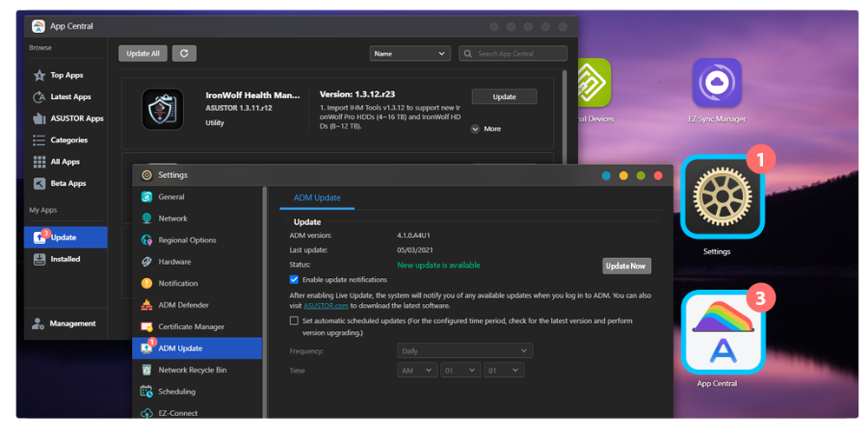Viewport: 868px width, 436px height.
Task: Click the Settings sidebar scrollbar
Action: point(265,302)
